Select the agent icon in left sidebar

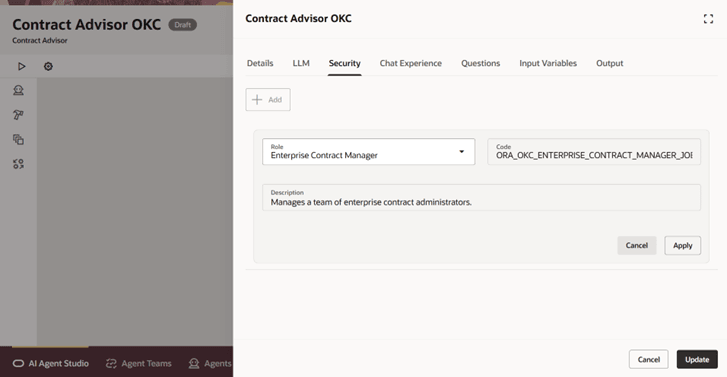19,90
